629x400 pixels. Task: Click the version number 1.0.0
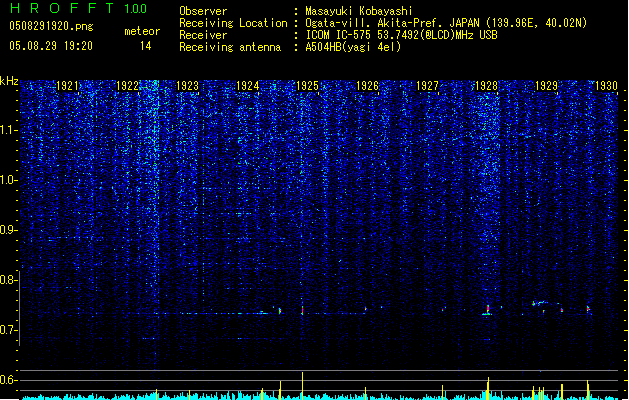136,8
